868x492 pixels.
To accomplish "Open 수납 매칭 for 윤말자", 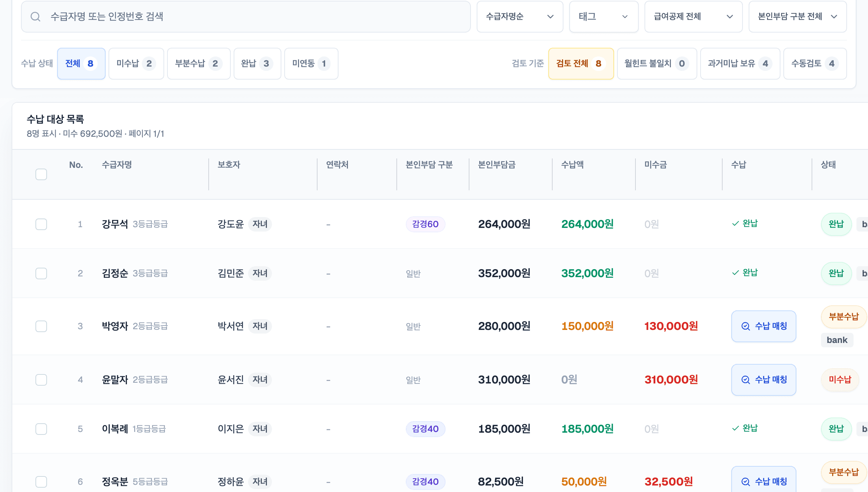I will (764, 380).
